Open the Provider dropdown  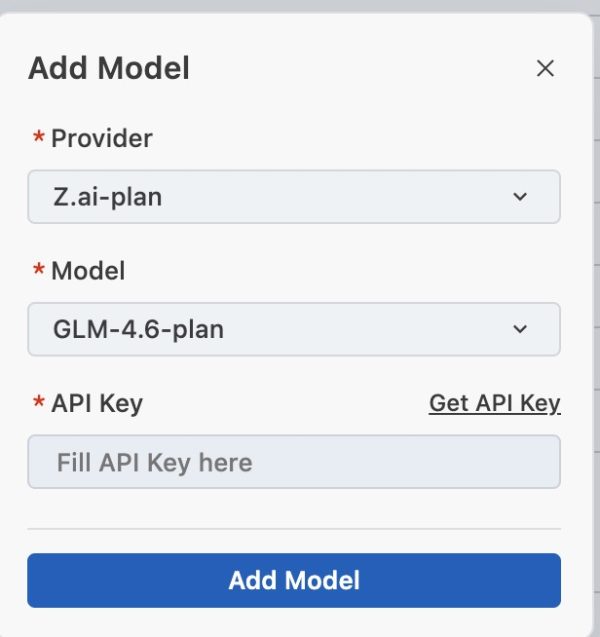coord(293,197)
